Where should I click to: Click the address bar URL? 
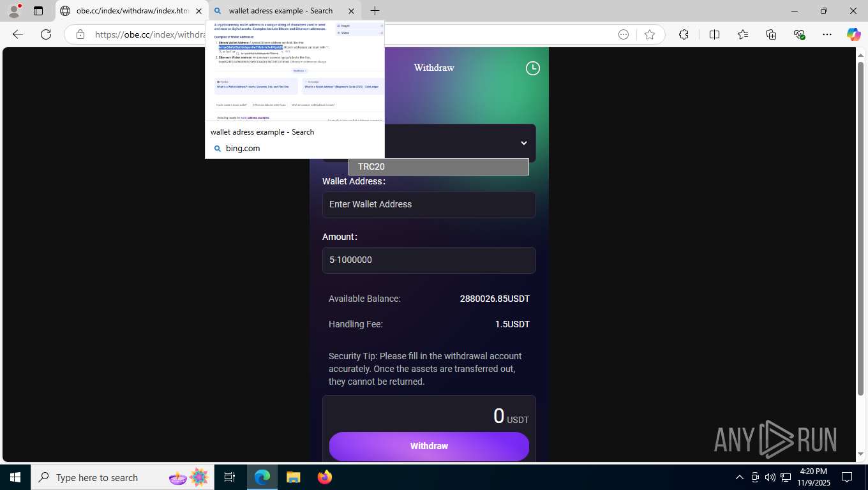[x=150, y=34]
